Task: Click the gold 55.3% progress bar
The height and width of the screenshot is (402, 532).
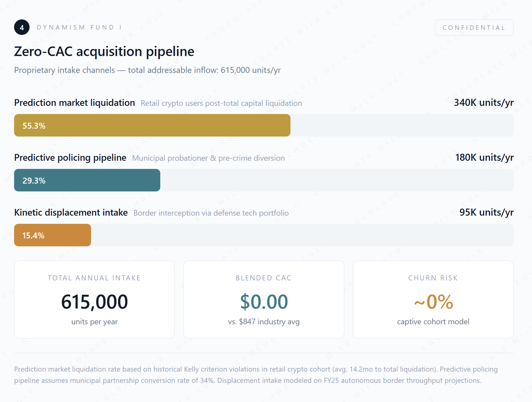Action: point(152,125)
